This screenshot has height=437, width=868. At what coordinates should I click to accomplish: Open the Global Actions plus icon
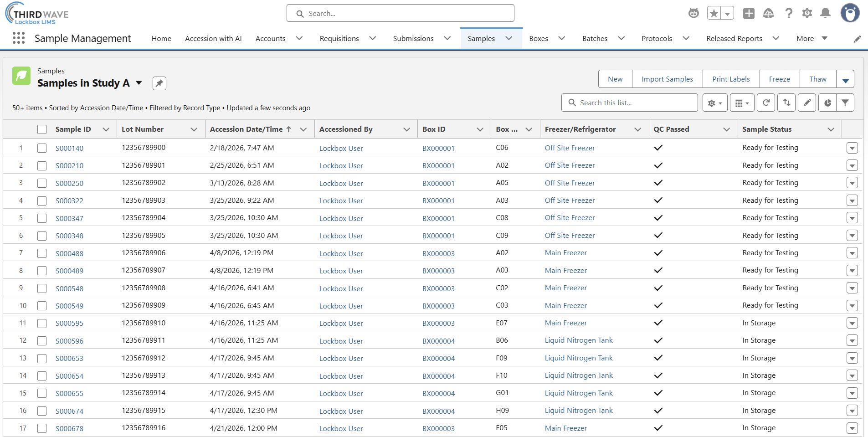749,13
